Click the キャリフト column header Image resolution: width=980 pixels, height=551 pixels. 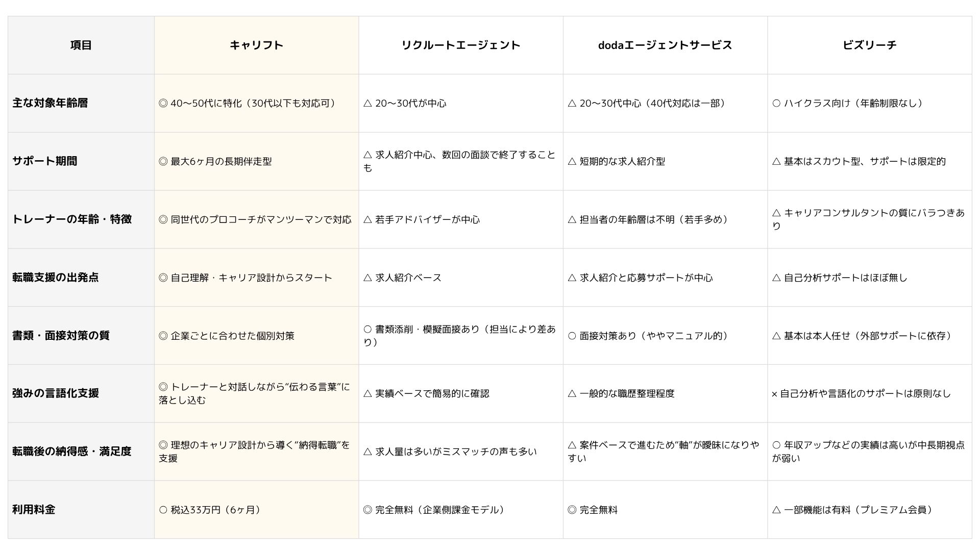click(x=256, y=45)
